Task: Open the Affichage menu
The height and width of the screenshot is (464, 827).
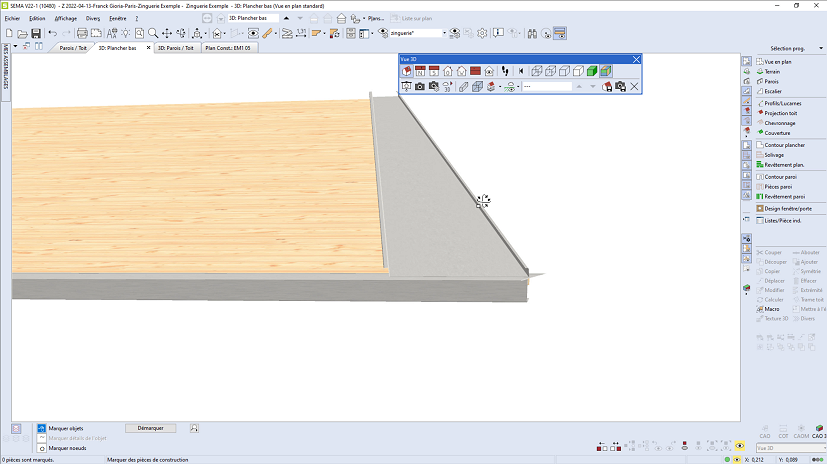Action: point(65,18)
